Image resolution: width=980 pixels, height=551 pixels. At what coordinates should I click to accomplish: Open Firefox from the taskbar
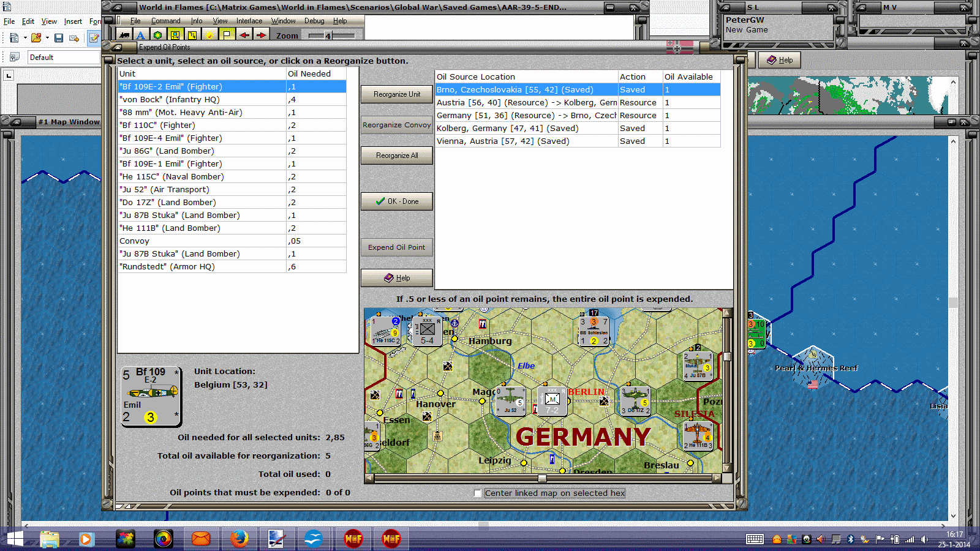click(239, 539)
